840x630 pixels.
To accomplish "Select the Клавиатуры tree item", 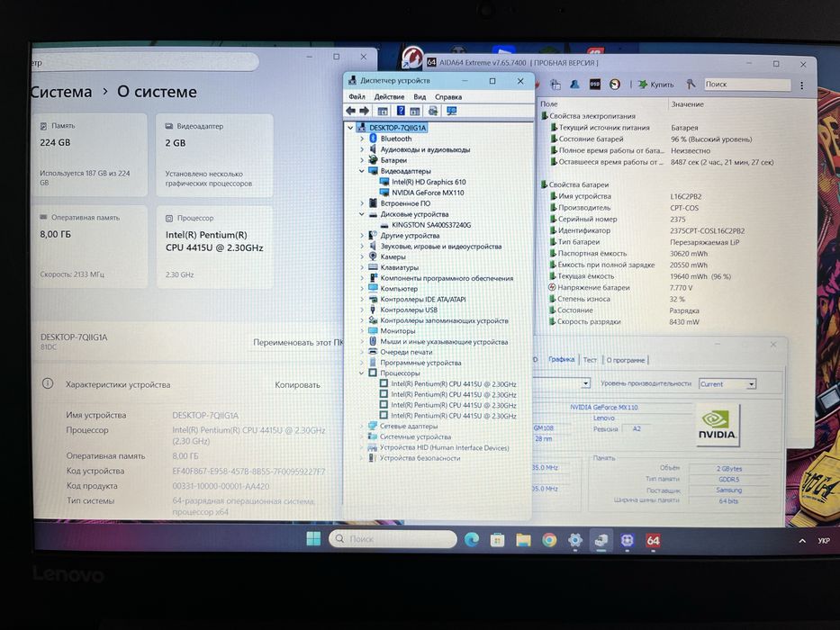I will coord(399,267).
